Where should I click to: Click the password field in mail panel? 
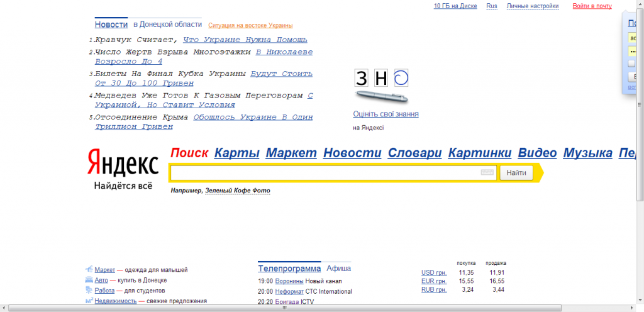click(632, 52)
